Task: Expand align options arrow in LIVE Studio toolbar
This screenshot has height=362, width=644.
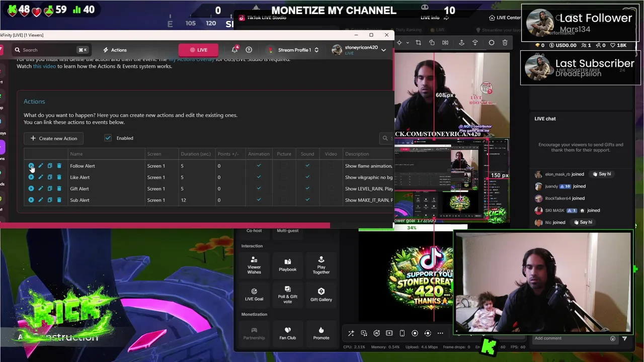Action: [408, 43]
